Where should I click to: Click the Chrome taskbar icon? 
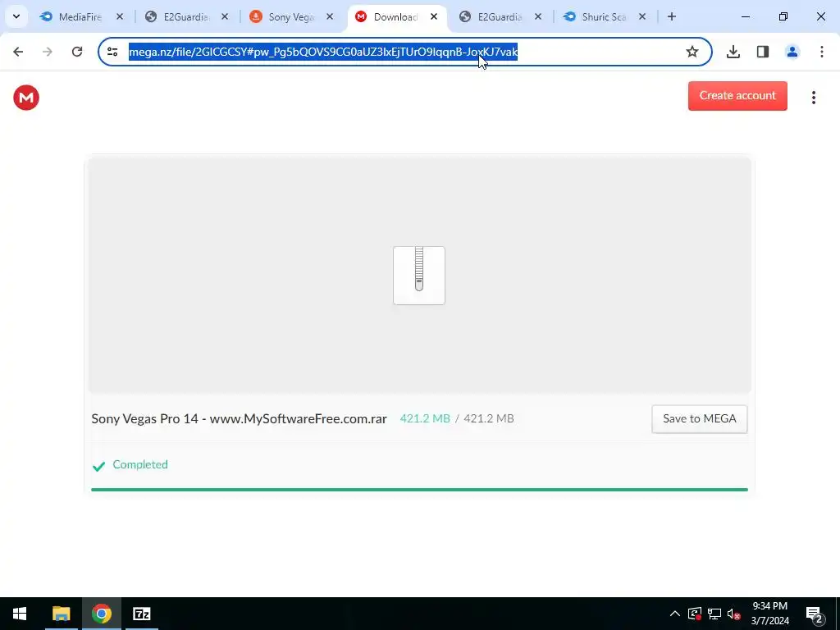point(101,614)
